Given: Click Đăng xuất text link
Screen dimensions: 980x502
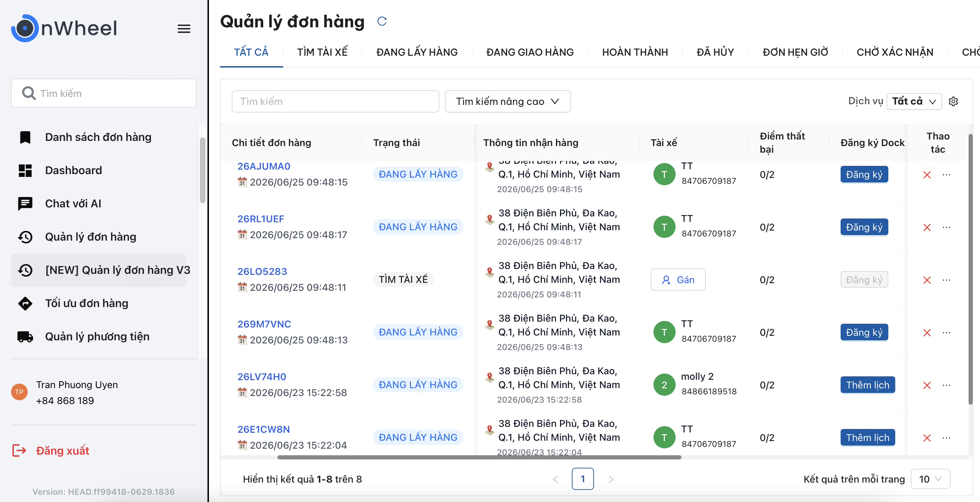Looking at the screenshot, I should (x=62, y=450).
